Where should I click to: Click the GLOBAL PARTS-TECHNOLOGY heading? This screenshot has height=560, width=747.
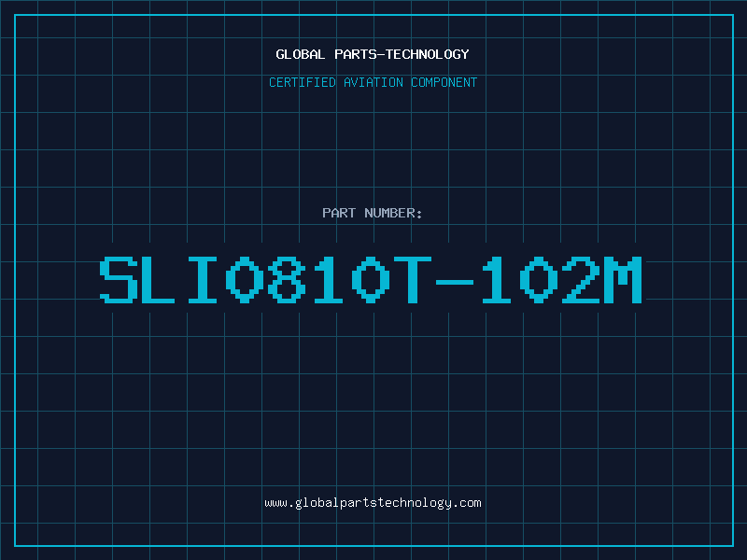click(373, 54)
